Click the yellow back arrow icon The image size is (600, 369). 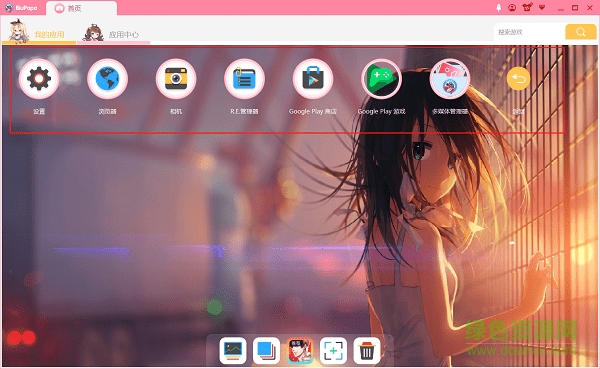tap(518, 79)
